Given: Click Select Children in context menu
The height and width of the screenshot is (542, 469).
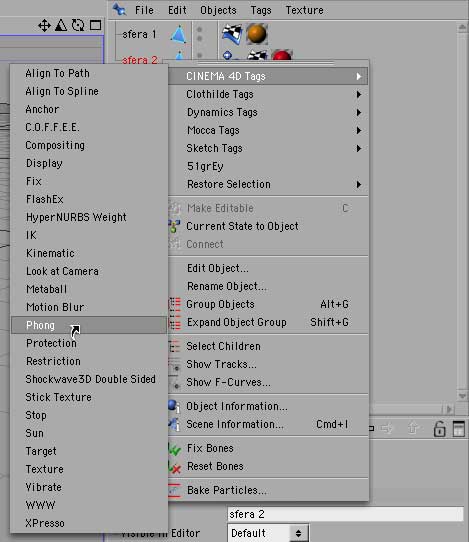Looking at the screenshot, I should point(268,346).
